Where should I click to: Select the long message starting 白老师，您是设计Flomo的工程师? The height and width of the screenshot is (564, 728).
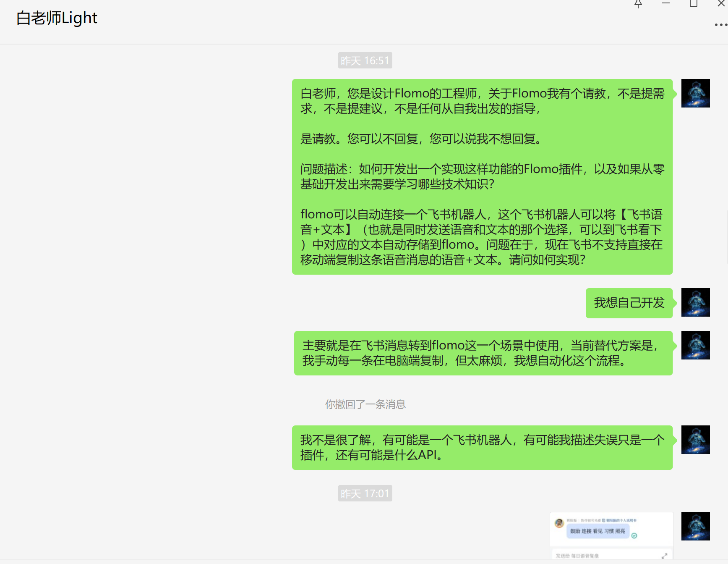coord(482,177)
